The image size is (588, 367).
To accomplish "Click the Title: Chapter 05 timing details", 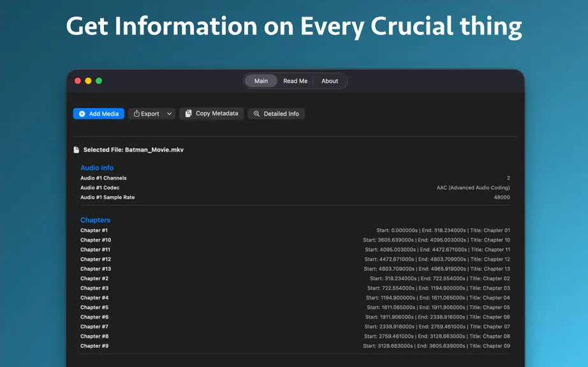I will (438, 308).
